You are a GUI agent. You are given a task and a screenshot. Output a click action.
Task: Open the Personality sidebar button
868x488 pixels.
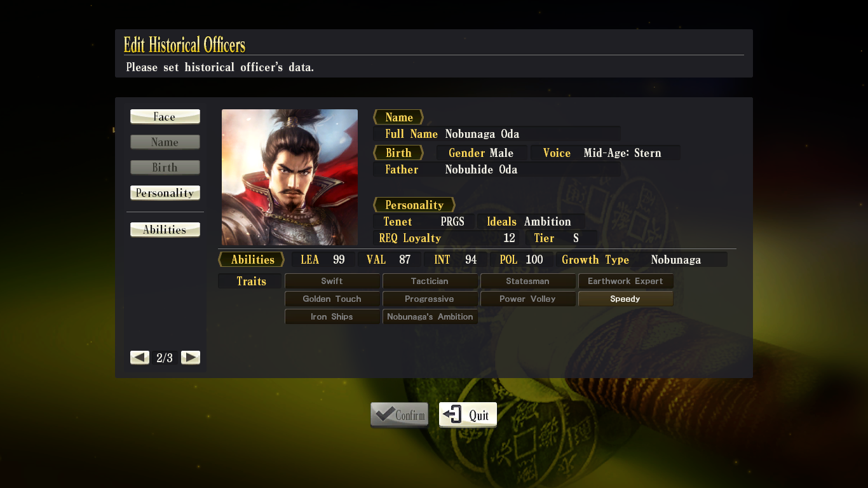point(165,193)
